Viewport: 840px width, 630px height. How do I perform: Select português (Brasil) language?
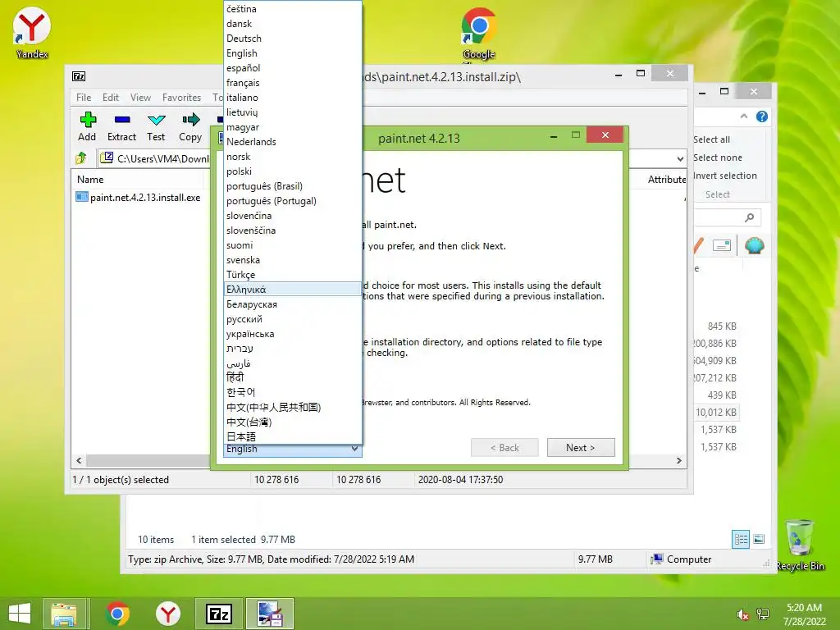tap(293, 186)
